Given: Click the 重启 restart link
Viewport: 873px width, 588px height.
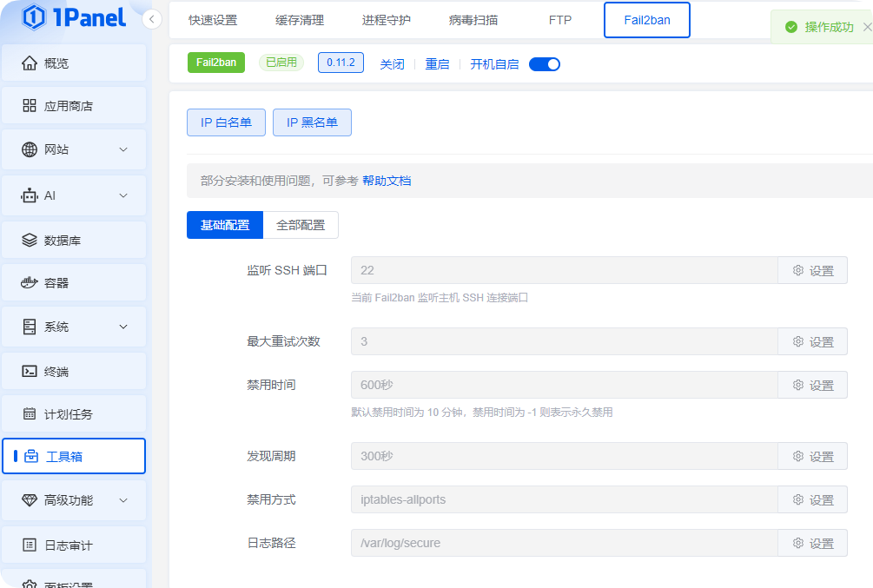Looking at the screenshot, I should coord(437,64).
